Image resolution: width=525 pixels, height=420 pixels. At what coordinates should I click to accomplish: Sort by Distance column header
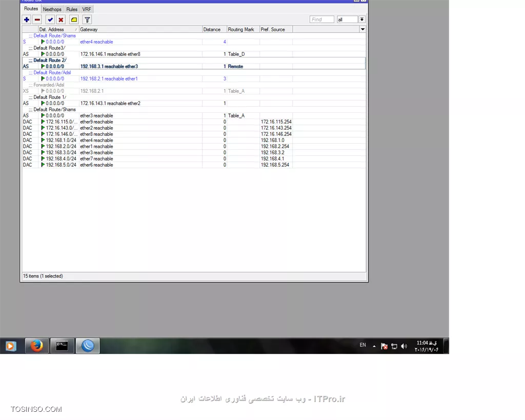tap(215, 29)
